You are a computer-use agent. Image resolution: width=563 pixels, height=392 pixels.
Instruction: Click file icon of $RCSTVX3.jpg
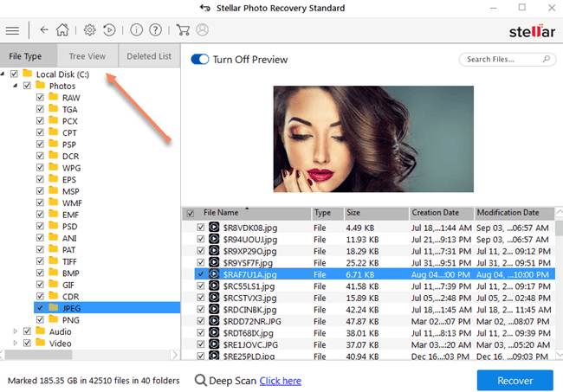point(214,298)
